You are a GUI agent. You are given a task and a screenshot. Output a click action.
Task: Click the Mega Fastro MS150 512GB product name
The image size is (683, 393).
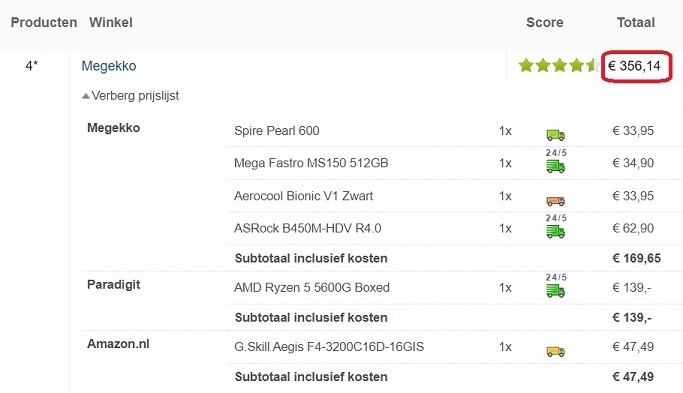(x=311, y=163)
